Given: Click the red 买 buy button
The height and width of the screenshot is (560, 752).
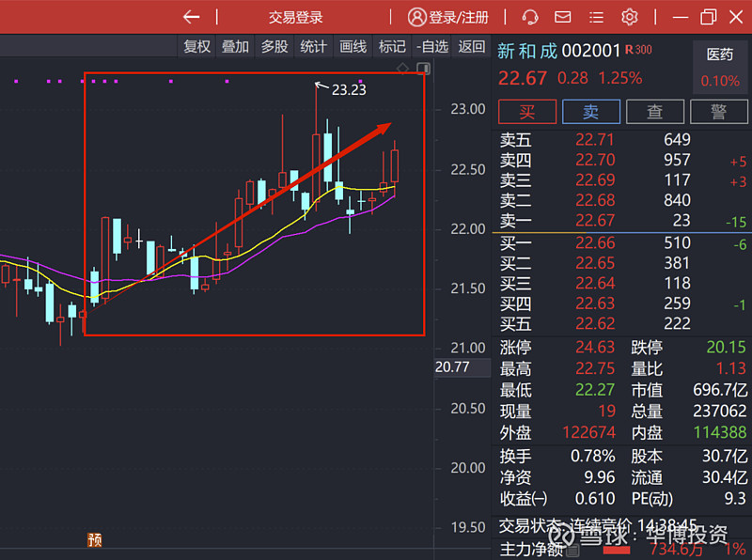Looking at the screenshot, I should pyautogui.click(x=527, y=112).
